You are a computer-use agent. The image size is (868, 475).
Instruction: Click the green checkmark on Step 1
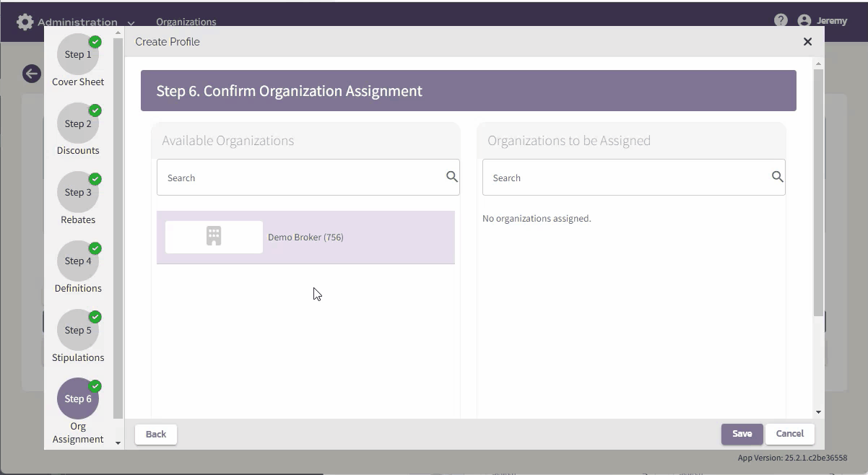click(95, 42)
